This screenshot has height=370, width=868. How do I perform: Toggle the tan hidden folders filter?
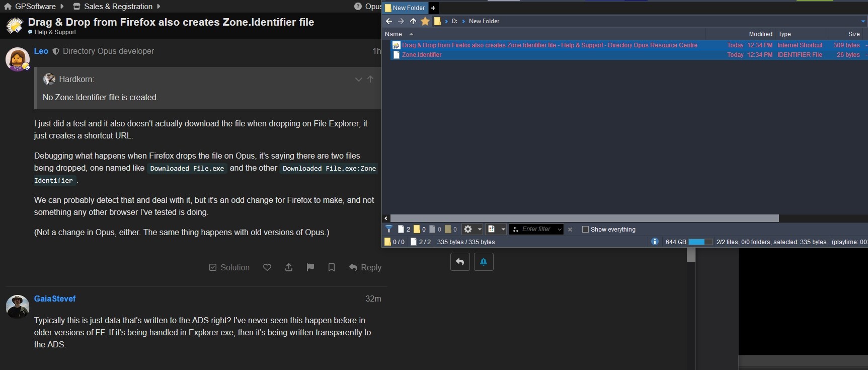[451, 229]
